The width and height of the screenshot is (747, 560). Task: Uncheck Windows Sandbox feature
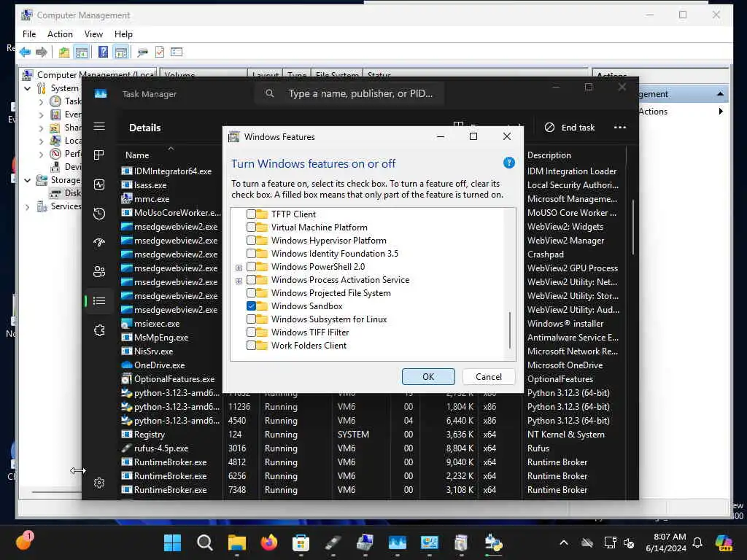click(251, 306)
